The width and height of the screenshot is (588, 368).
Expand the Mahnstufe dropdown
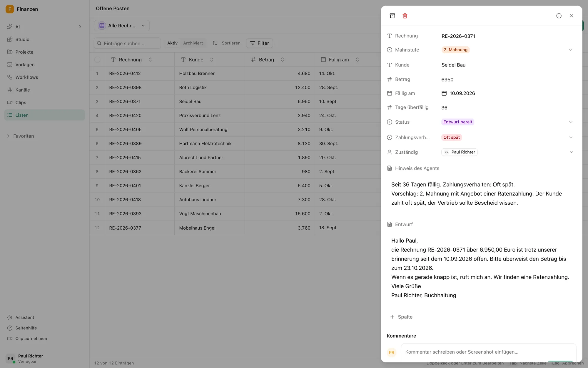pos(570,50)
